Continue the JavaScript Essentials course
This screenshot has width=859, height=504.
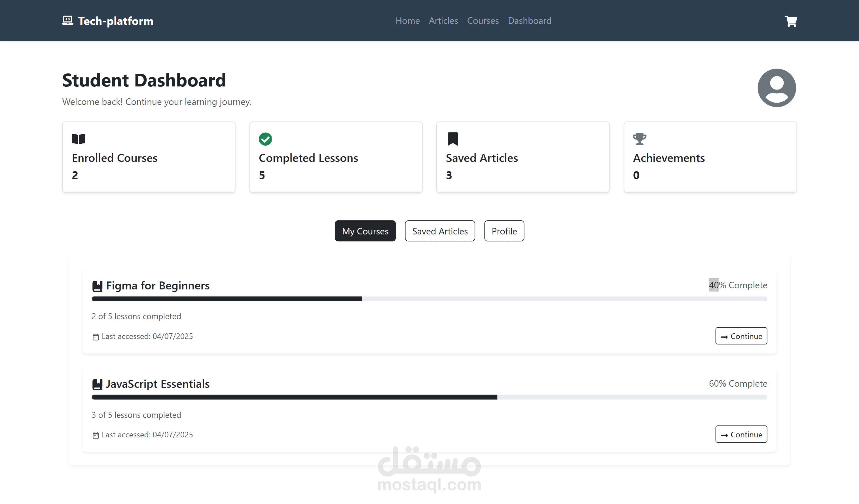(741, 434)
